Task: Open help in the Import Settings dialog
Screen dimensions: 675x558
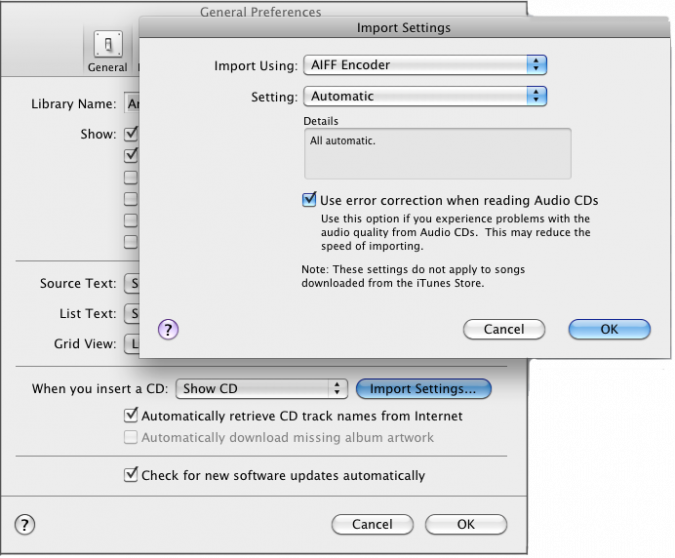Action: coord(168,329)
